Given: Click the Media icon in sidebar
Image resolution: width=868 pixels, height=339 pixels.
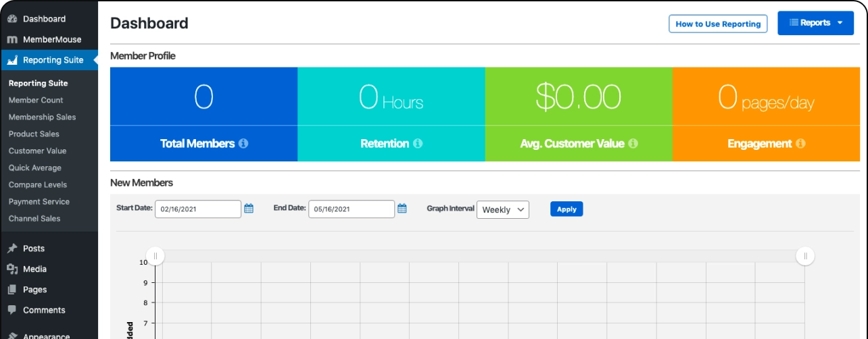Looking at the screenshot, I should coord(12,269).
